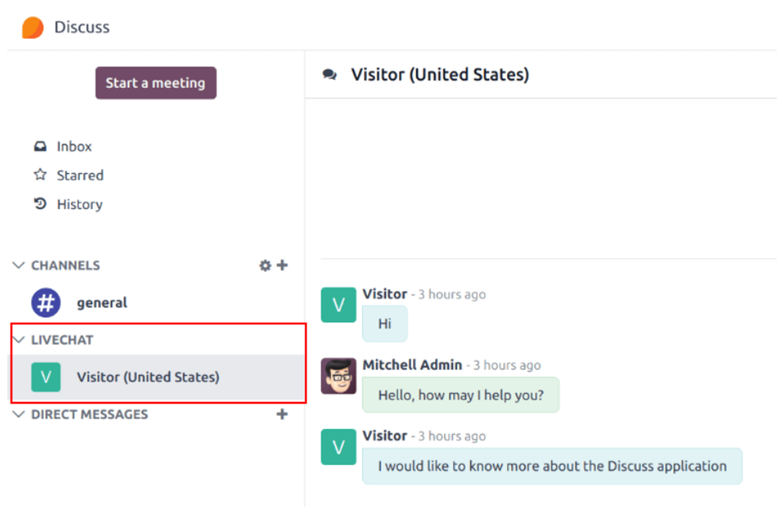Open the general channel
The image size is (780, 507).
pos(101,303)
